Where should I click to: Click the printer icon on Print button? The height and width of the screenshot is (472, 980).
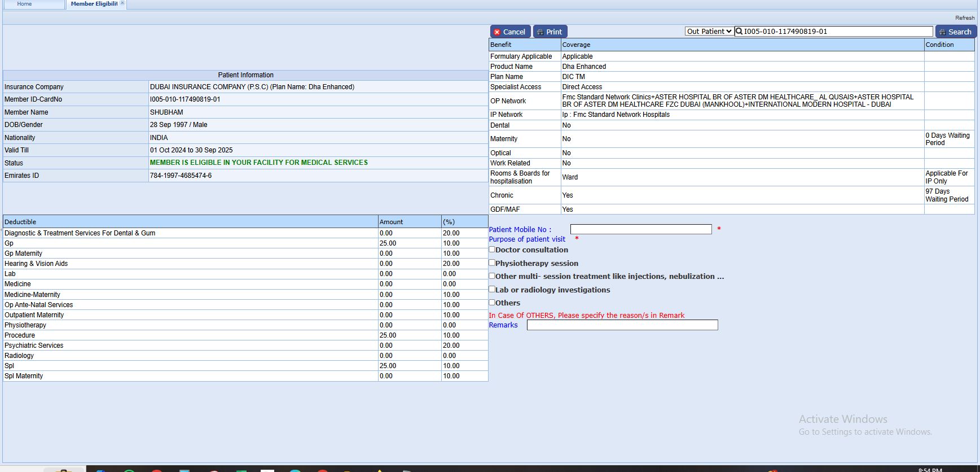point(539,32)
